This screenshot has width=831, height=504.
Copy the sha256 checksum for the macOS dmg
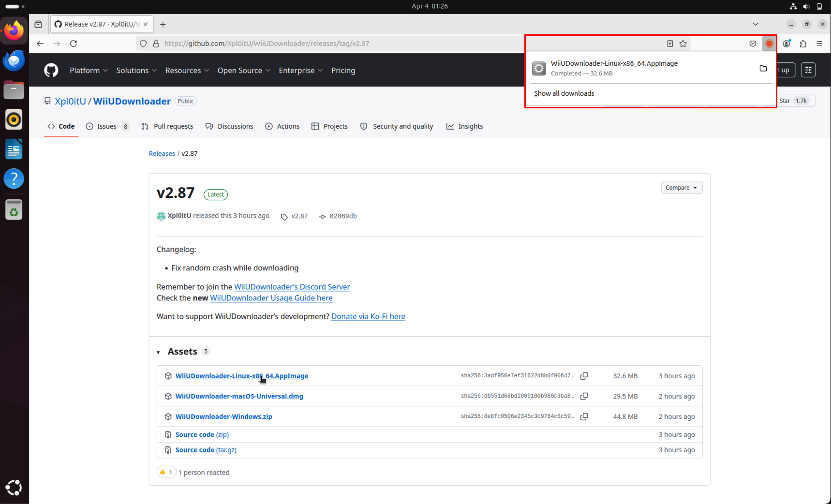[584, 396]
